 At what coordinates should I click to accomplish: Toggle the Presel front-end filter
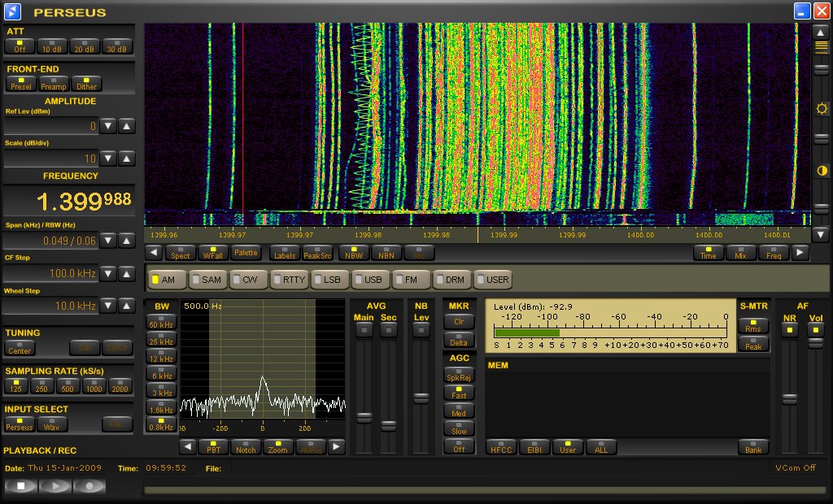tap(21, 84)
